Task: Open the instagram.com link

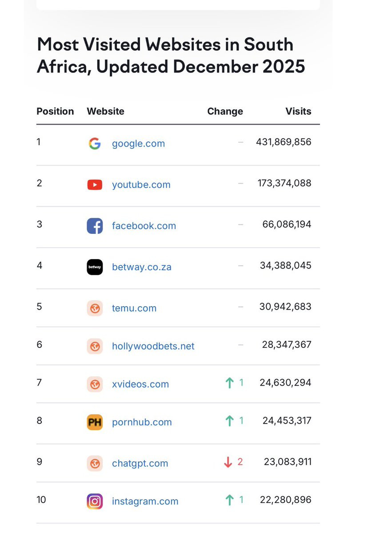Action: click(145, 501)
